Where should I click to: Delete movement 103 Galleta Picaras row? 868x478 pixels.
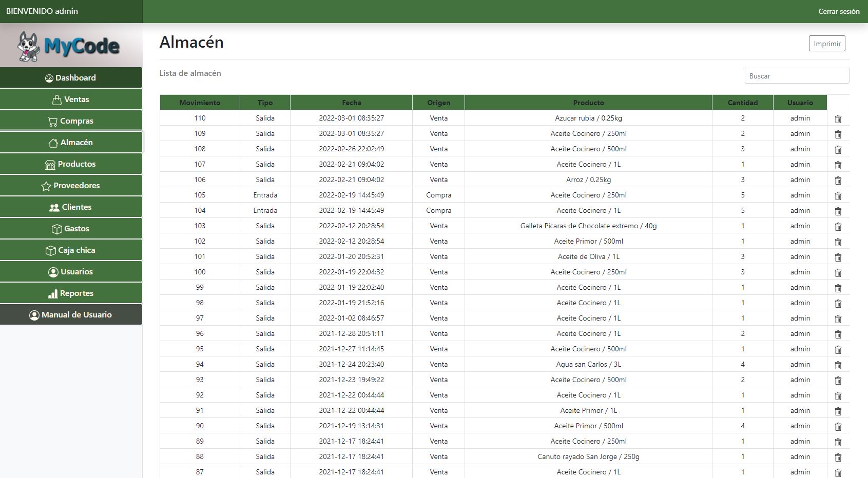(x=838, y=226)
